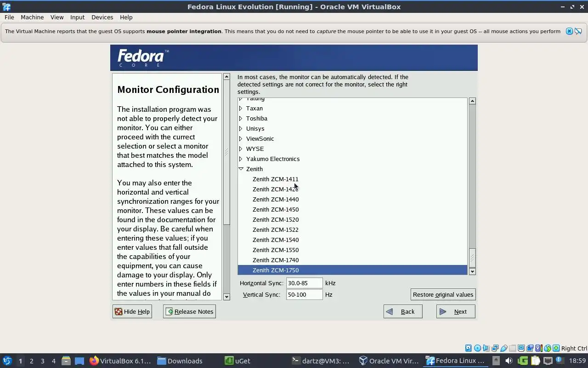Switch to VirtualBox 6.1 Firefox taskbar window
The height and width of the screenshot is (368, 588).
coord(120,361)
